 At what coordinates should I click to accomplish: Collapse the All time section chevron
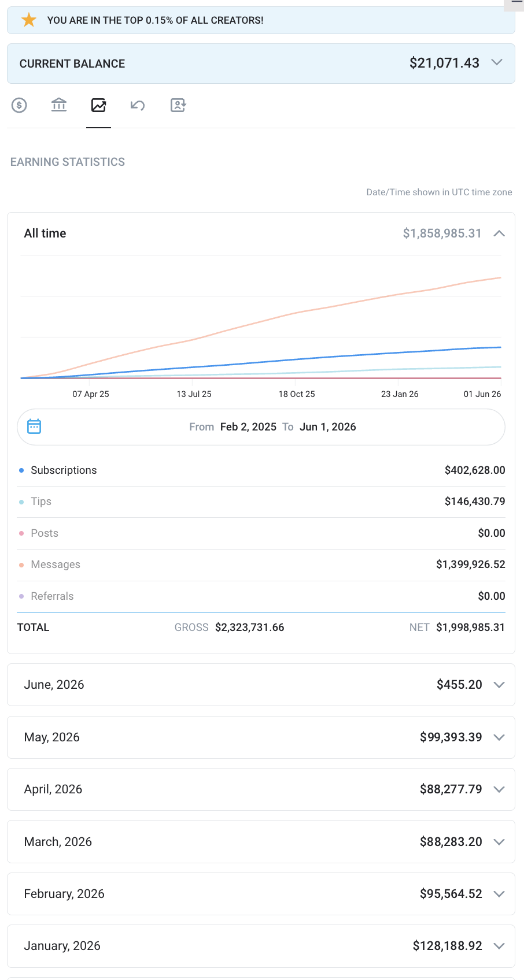(499, 233)
